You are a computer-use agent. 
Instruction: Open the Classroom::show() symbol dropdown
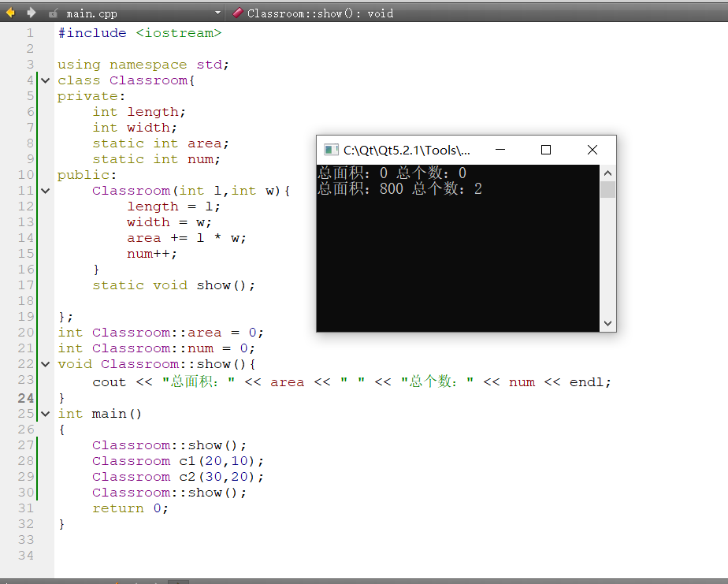(320, 13)
